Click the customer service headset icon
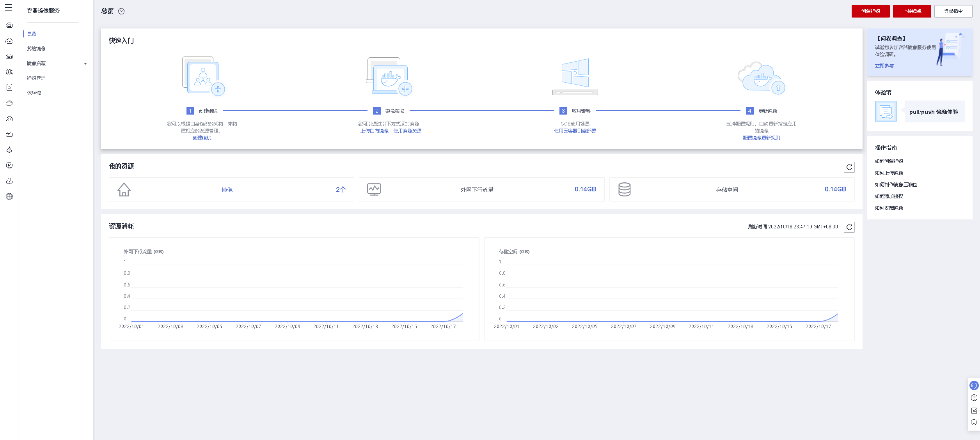Screen dimensions: 980x440 (x=974, y=385)
